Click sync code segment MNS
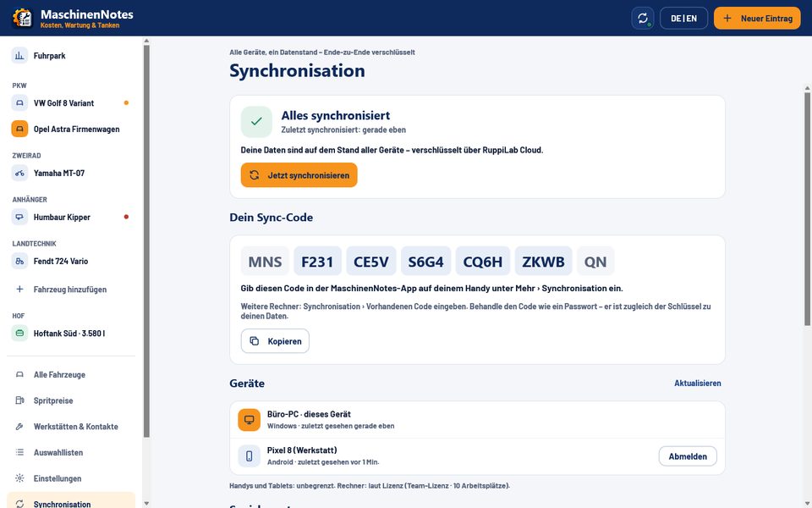Image resolution: width=812 pixels, height=508 pixels. [x=265, y=262]
